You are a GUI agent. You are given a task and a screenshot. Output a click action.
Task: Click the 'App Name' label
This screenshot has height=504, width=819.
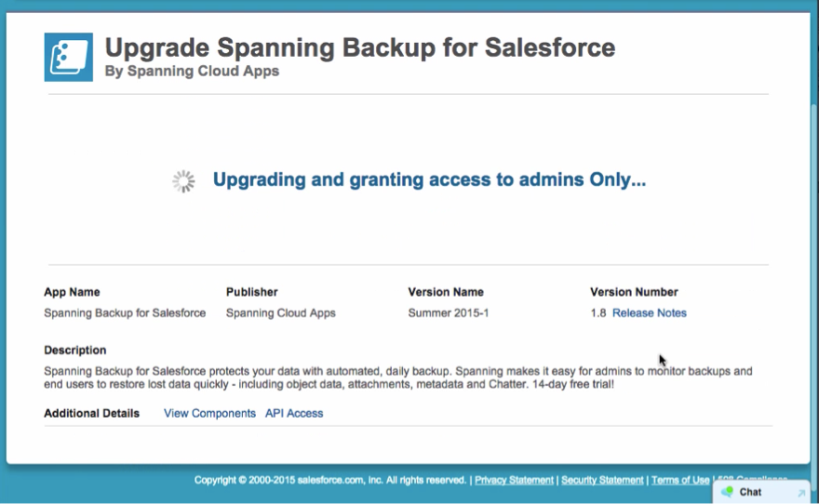tap(72, 292)
